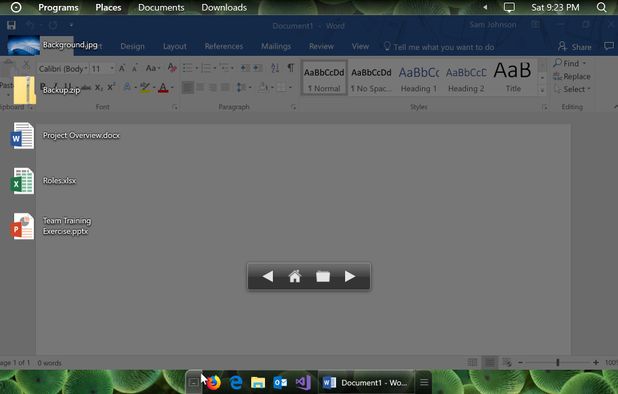Switch to Word's References tab
Viewport: 618px width, 394px height.
pyautogui.click(x=224, y=46)
